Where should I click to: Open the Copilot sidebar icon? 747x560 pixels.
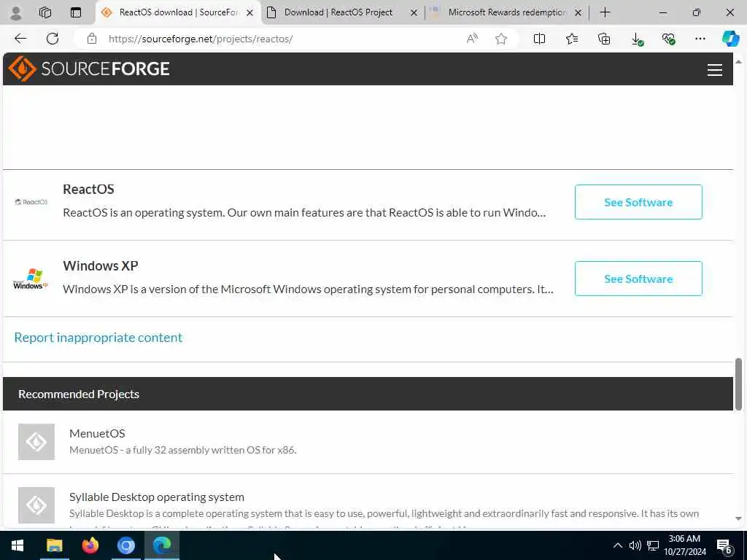[x=730, y=39]
